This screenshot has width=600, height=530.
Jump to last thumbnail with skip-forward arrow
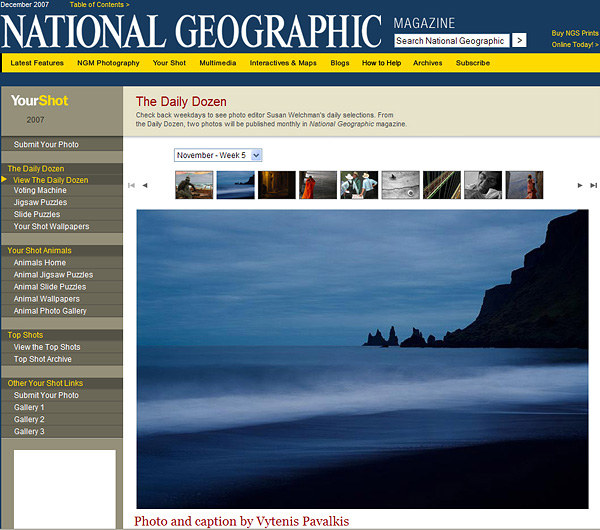tap(592, 185)
